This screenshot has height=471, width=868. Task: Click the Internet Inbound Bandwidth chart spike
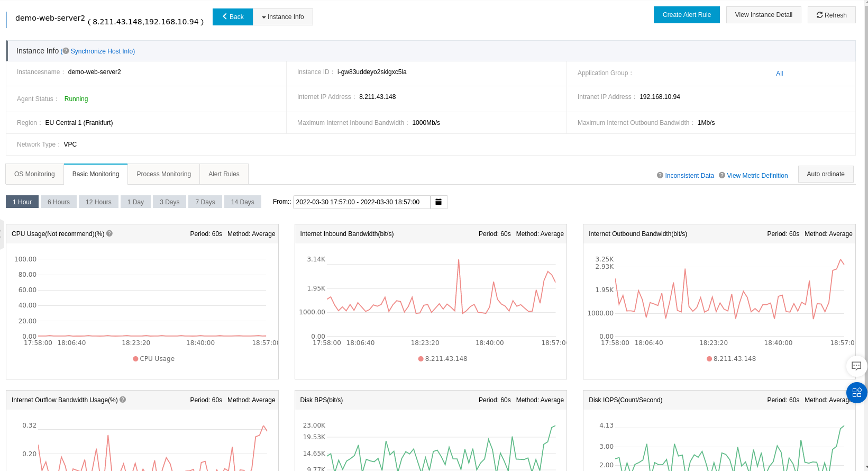[x=459, y=260]
